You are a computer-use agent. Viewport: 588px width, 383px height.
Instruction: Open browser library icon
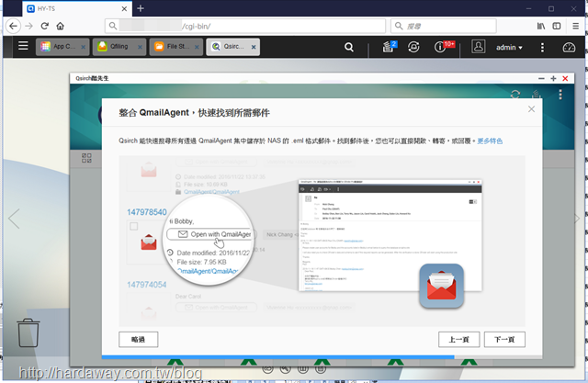click(x=541, y=26)
